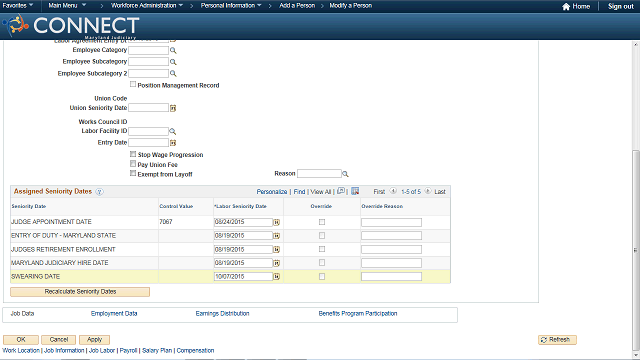Click the download to spreadsheet grid icon
This screenshot has height=360, width=640.
click(355, 191)
